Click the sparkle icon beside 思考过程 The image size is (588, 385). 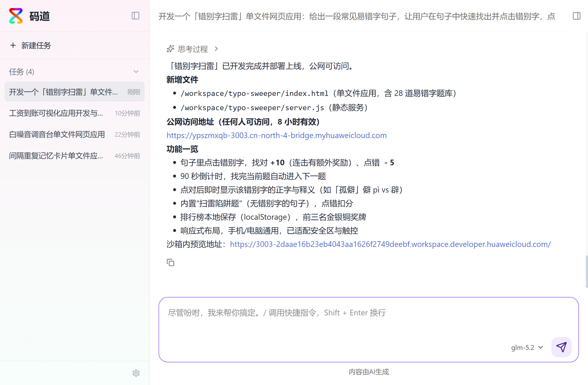(170, 49)
